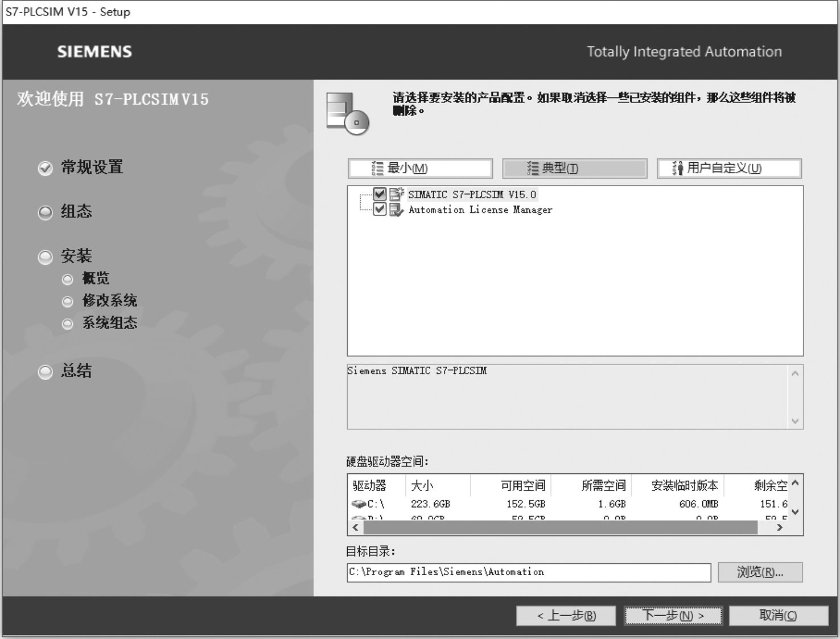Select the 安装 step indicator
840x639 pixels.
(45, 257)
